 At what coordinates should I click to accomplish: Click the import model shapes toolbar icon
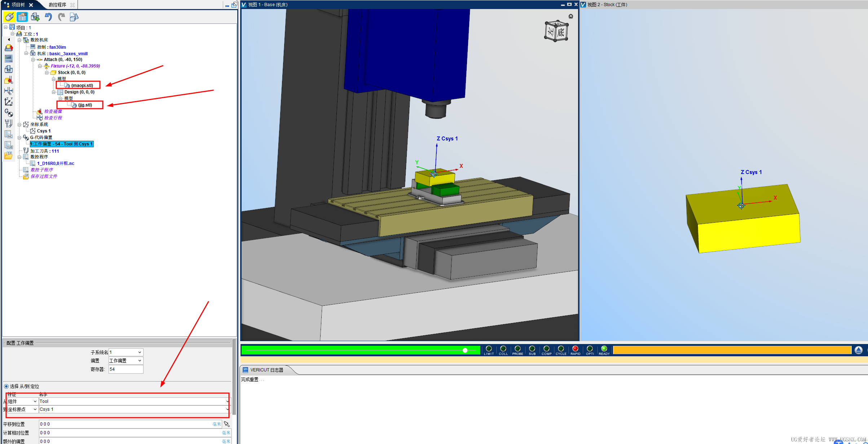point(74,17)
